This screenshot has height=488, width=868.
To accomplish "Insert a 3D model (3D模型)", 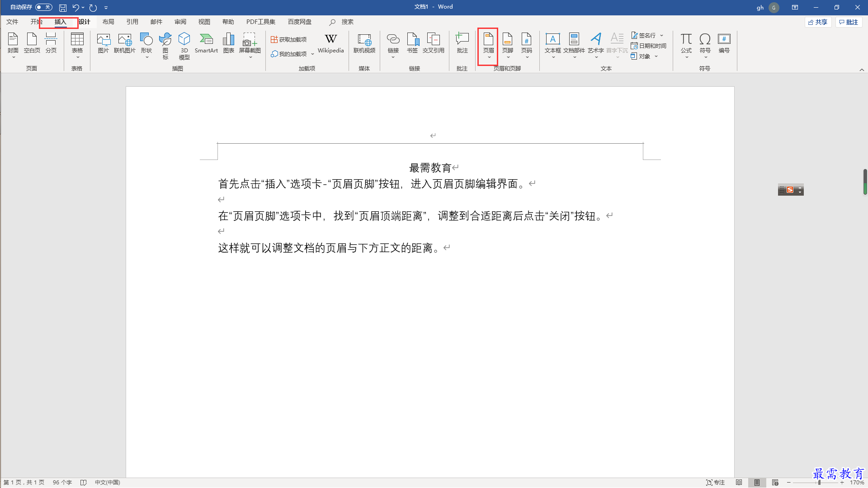I will tap(184, 46).
